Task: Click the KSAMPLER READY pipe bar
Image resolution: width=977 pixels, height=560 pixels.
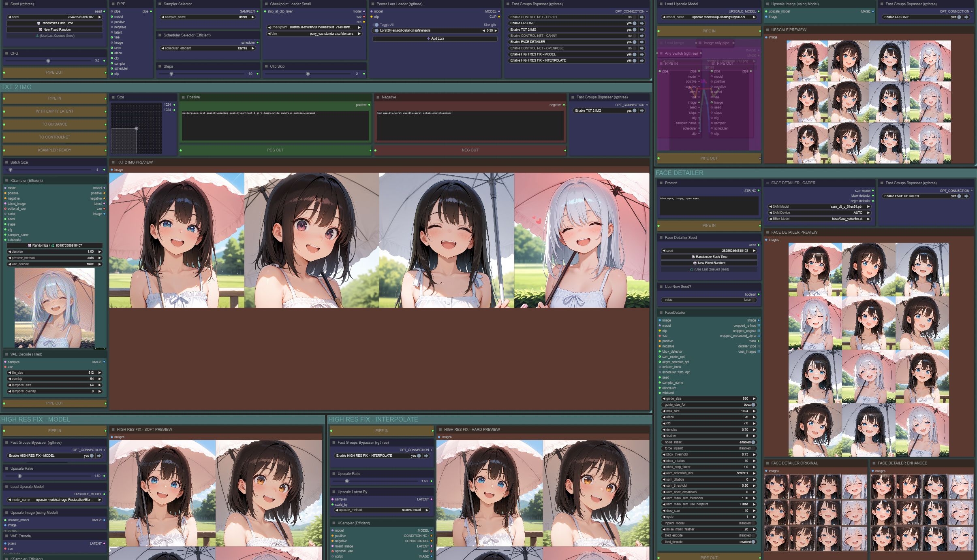Action: point(55,150)
